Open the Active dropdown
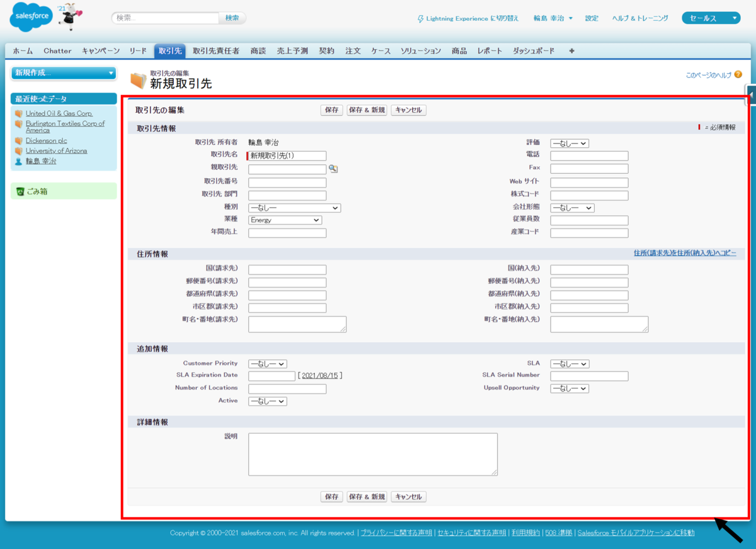The image size is (756, 549). pos(268,401)
